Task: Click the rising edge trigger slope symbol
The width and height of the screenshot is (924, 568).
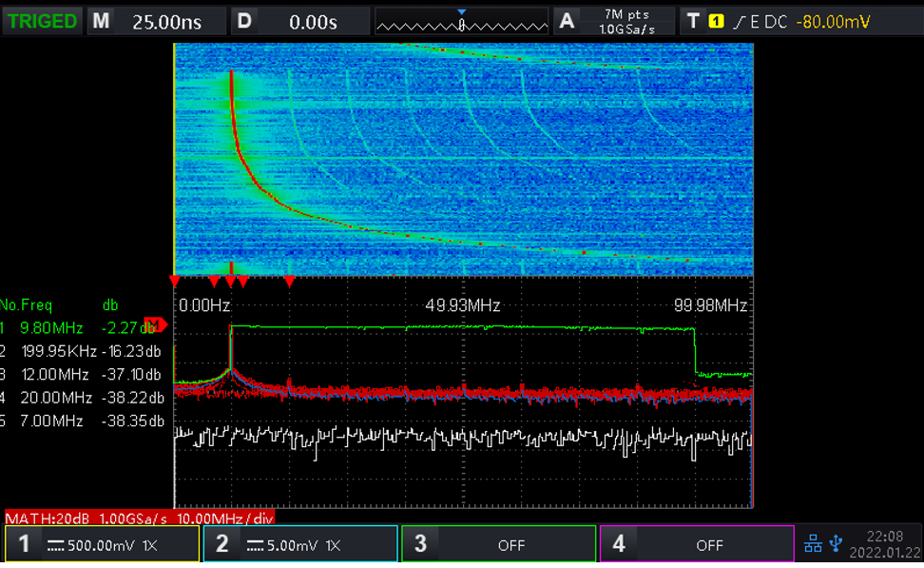Action: pos(739,21)
